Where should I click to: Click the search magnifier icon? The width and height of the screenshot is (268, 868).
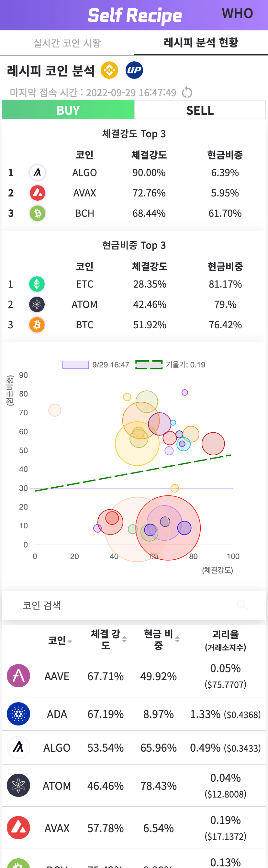click(242, 605)
